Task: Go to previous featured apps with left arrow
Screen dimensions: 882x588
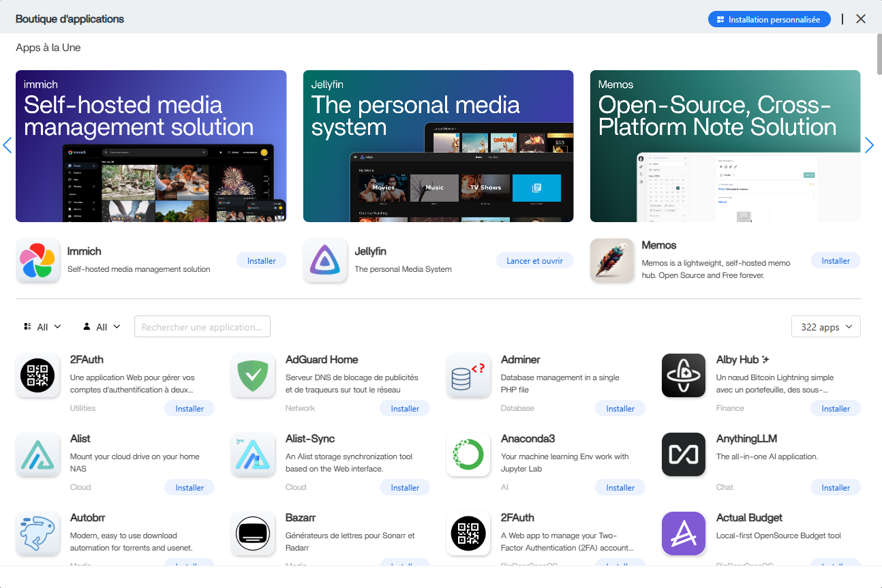Action: tap(7, 145)
